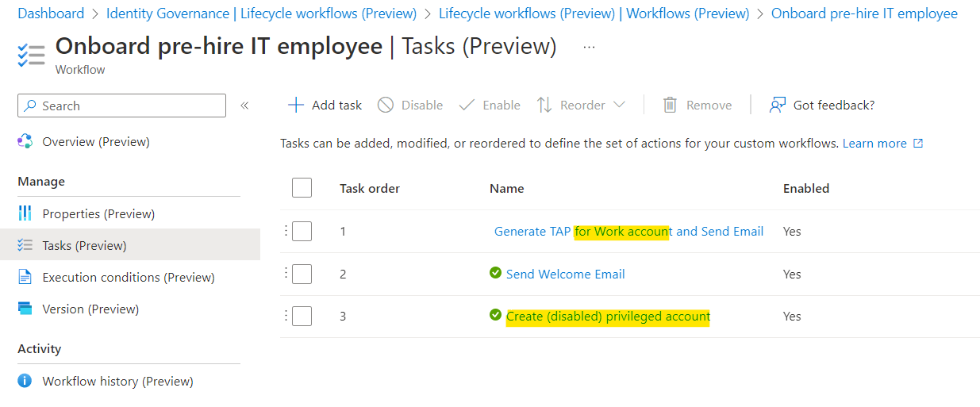The image size is (980, 407).
Task: Click the Overview (Preview) icon in sidebar
Action: [25, 141]
